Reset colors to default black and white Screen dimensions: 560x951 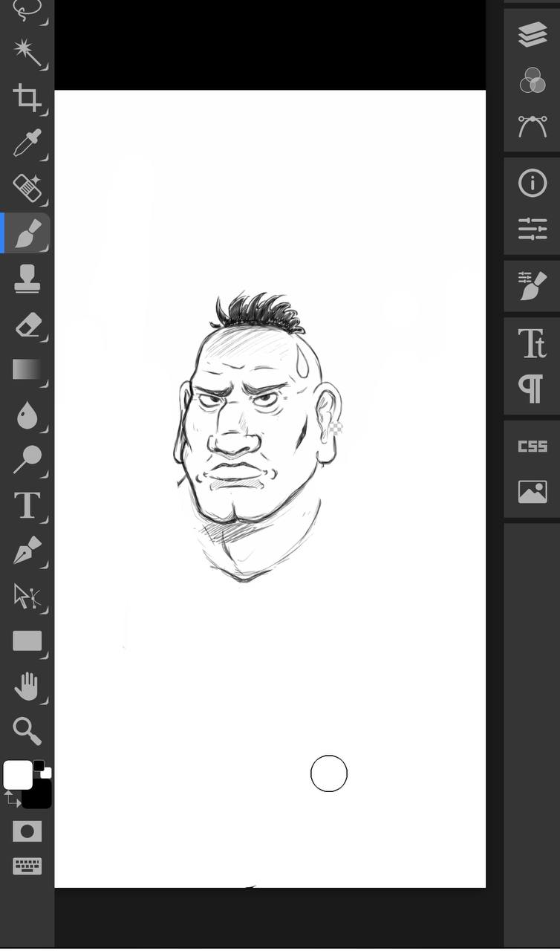42,769
